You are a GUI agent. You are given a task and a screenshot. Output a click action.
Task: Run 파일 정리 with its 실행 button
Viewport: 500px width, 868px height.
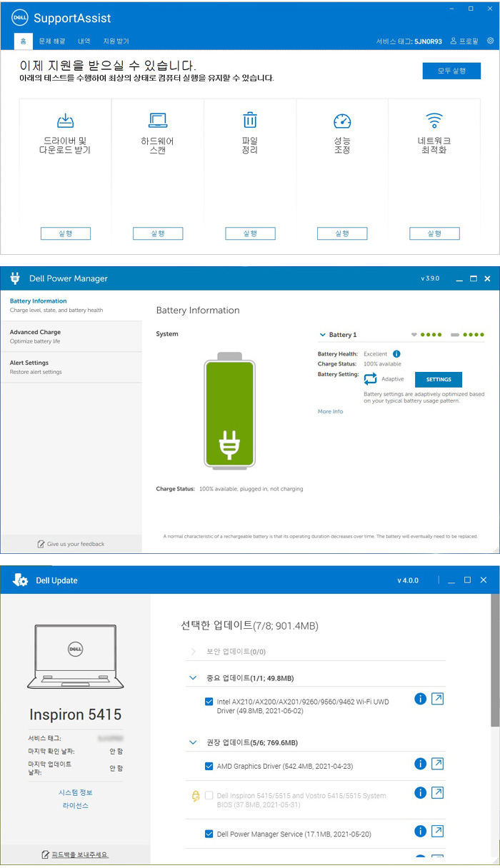pyautogui.click(x=250, y=233)
